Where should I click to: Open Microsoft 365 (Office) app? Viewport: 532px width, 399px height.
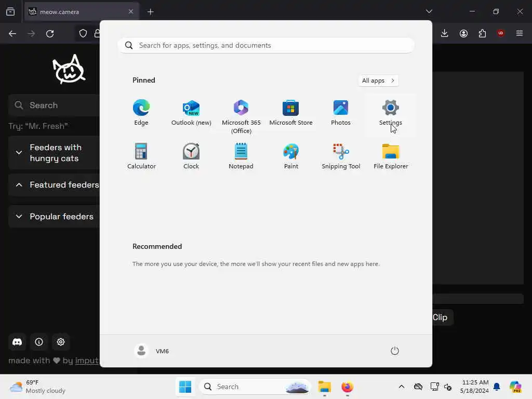pyautogui.click(x=241, y=116)
